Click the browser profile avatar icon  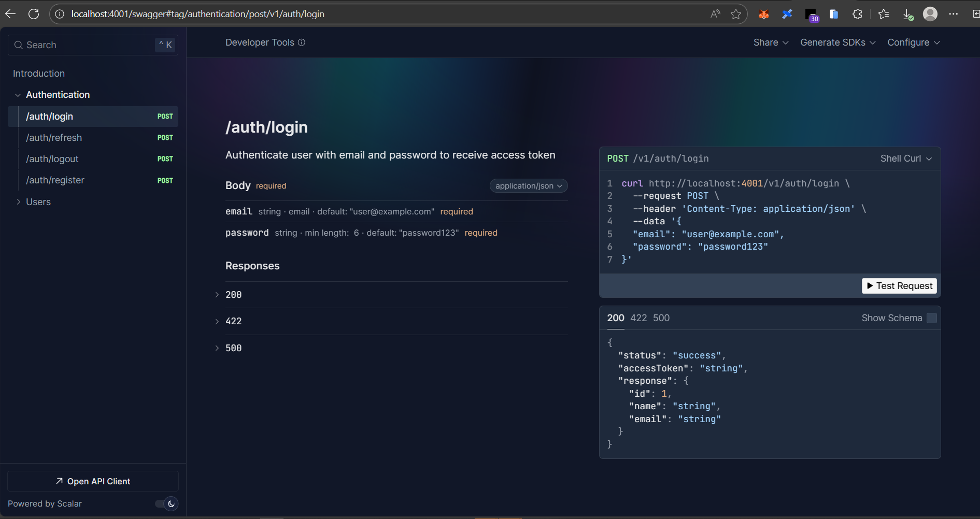click(930, 14)
